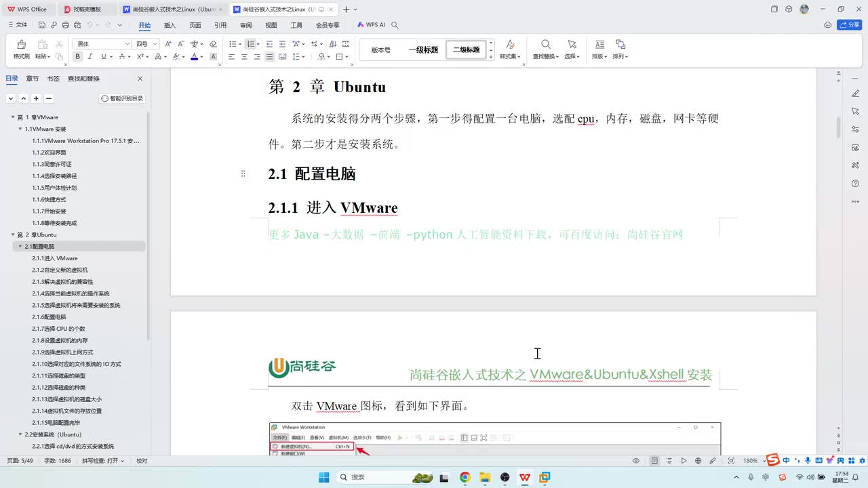Toggle Italic formatting

pyautogui.click(x=91, y=57)
